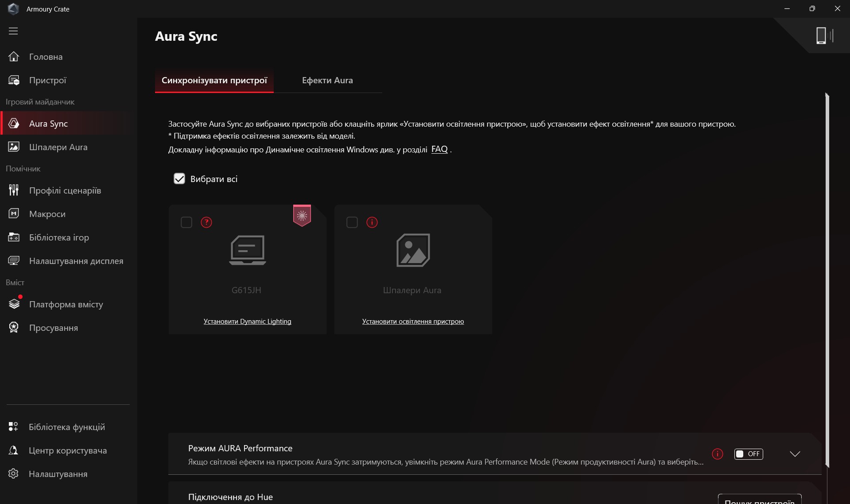Click the vertical scrollbar on the right
This screenshot has height=504, width=850.
(x=827, y=279)
